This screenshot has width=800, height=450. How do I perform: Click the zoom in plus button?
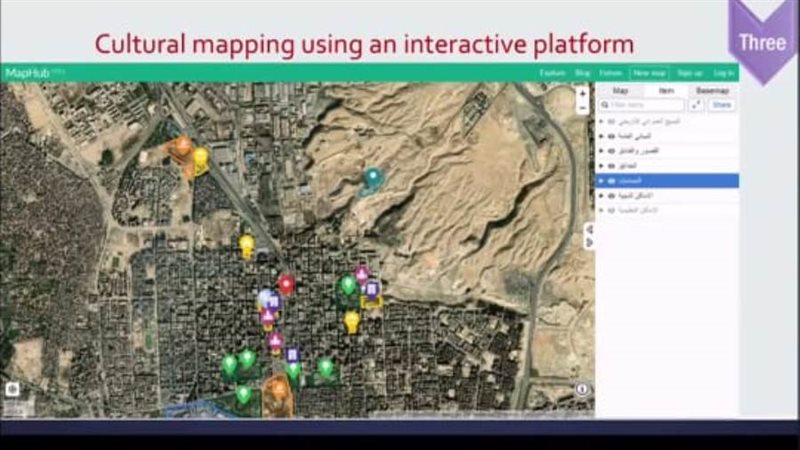[x=582, y=93]
